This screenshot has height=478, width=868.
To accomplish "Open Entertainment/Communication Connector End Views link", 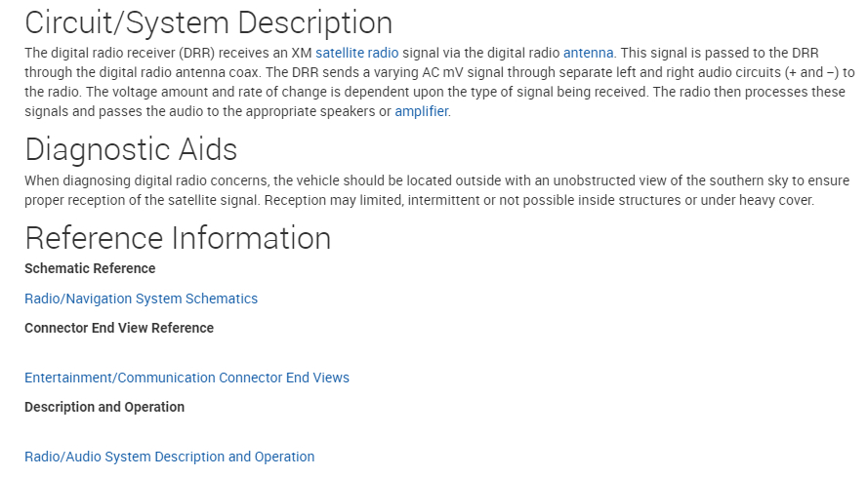I will point(186,378).
